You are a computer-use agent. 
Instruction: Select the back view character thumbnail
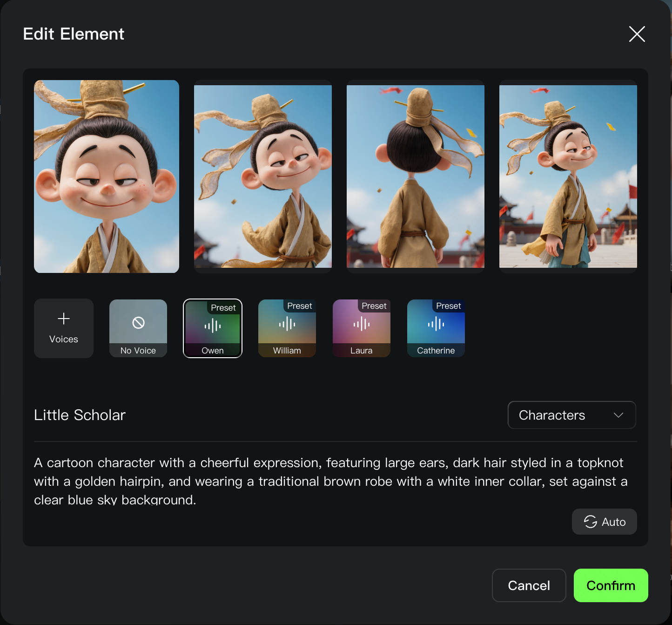[x=416, y=177]
